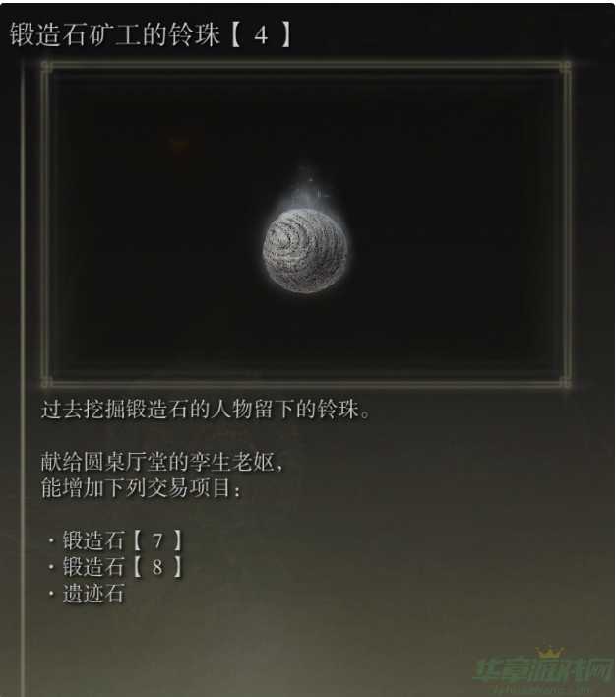Select the 锻造石【7】 trade entry
The height and width of the screenshot is (697, 616).
coord(122,541)
